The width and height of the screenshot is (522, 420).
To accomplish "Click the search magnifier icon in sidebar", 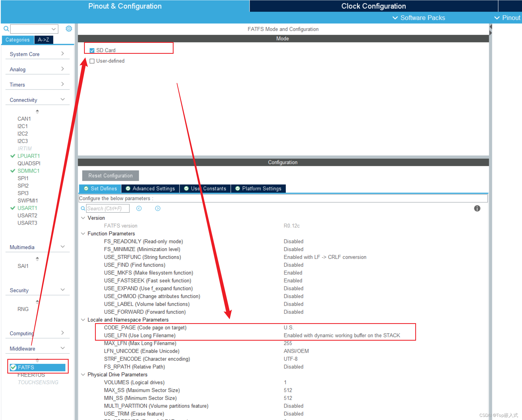I will click(x=6, y=28).
